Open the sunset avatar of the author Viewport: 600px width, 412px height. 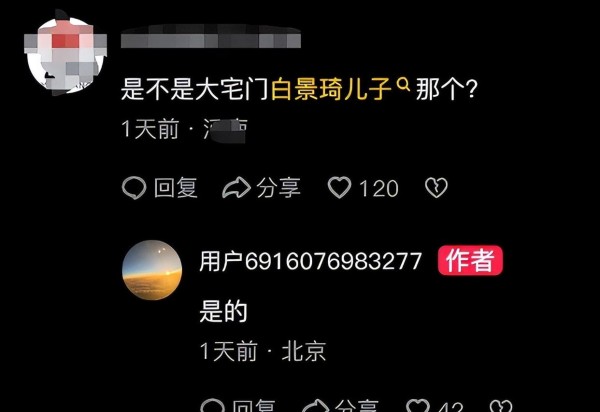(x=152, y=270)
